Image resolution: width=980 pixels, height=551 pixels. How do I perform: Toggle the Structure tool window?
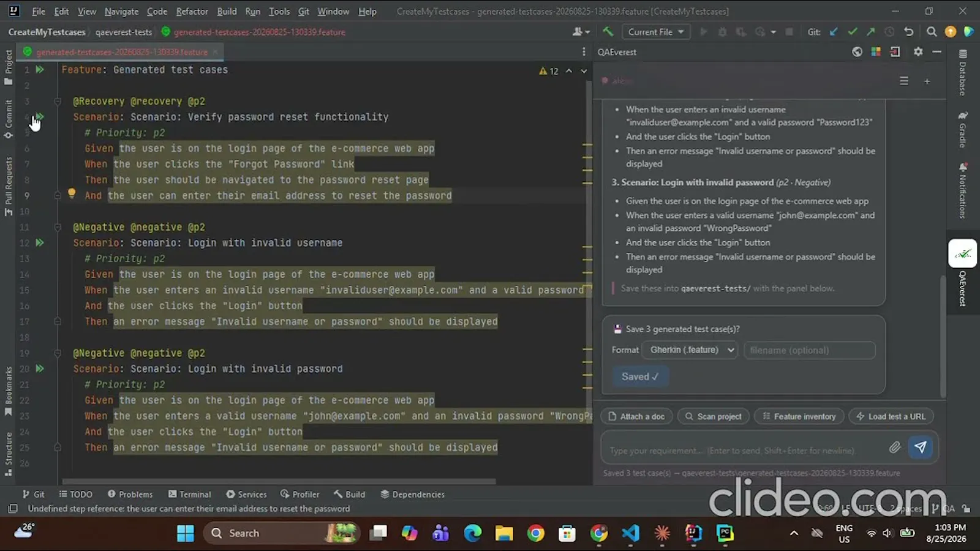[9, 455]
